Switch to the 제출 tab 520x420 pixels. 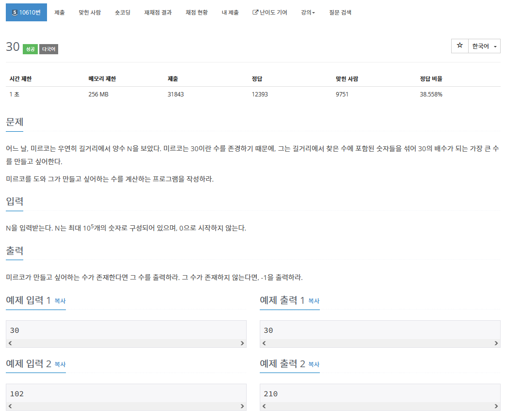click(x=59, y=12)
